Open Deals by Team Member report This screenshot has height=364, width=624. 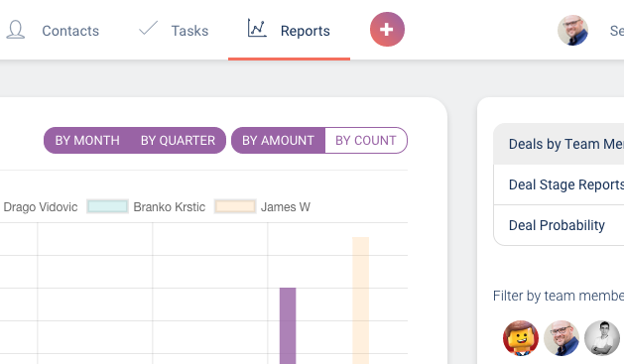(559, 144)
